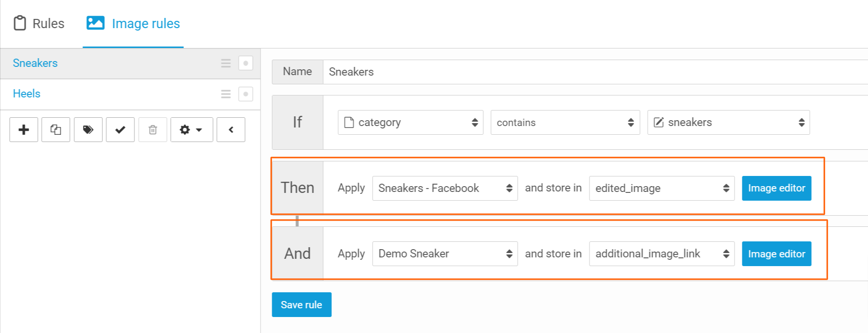Click the drag handle for Heels rule
868x333 pixels.
coord(226,94)
